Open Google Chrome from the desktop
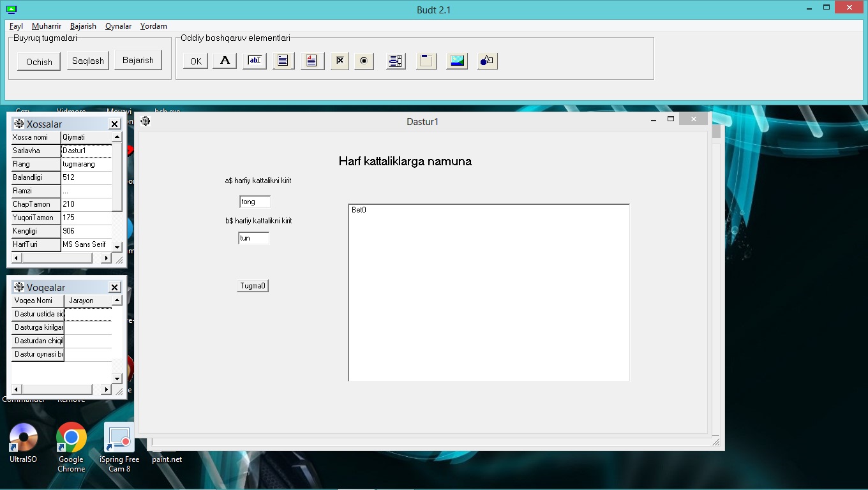This screenshot has height=490, width=868. click(71, 438)
